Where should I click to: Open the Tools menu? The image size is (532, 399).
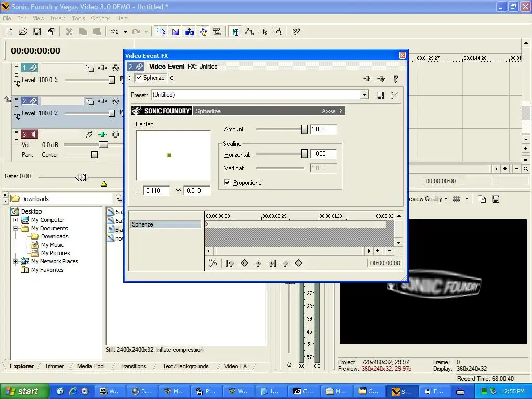[x=78, y=18]
